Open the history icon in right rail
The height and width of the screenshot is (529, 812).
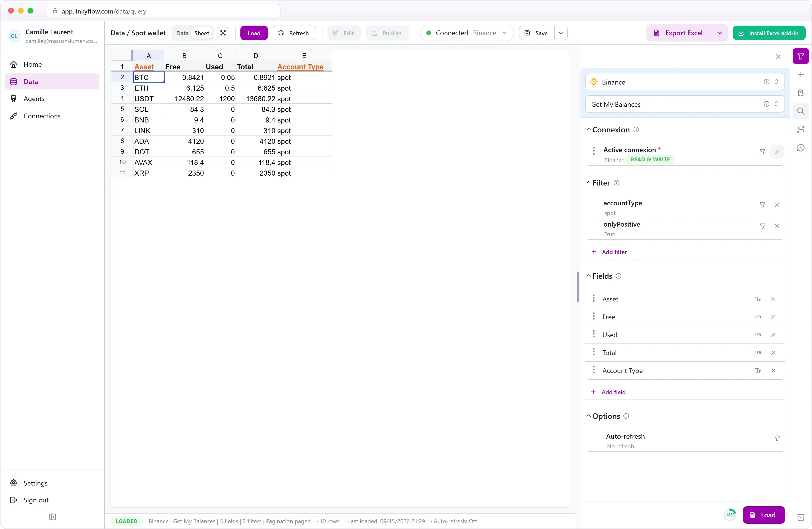800,148
